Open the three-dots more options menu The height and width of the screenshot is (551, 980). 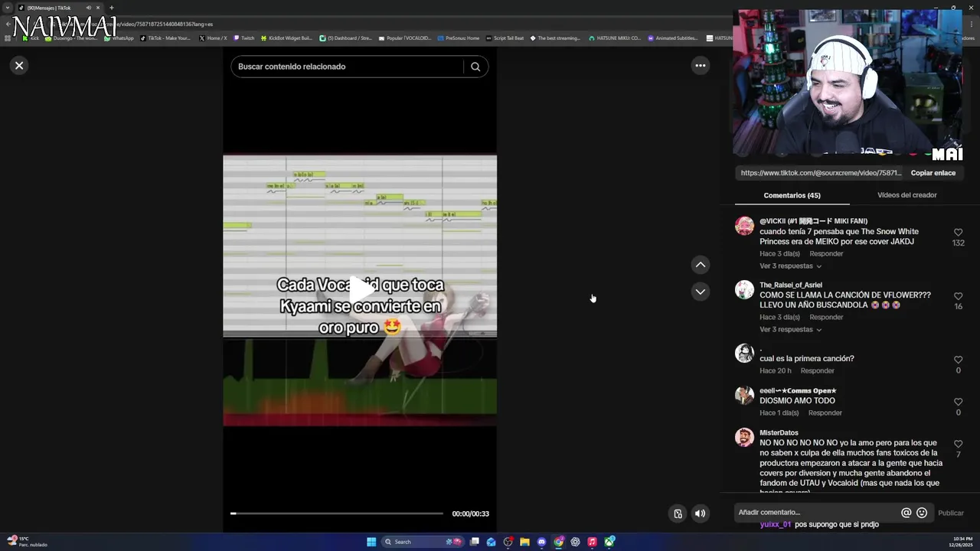coord(700,66)
